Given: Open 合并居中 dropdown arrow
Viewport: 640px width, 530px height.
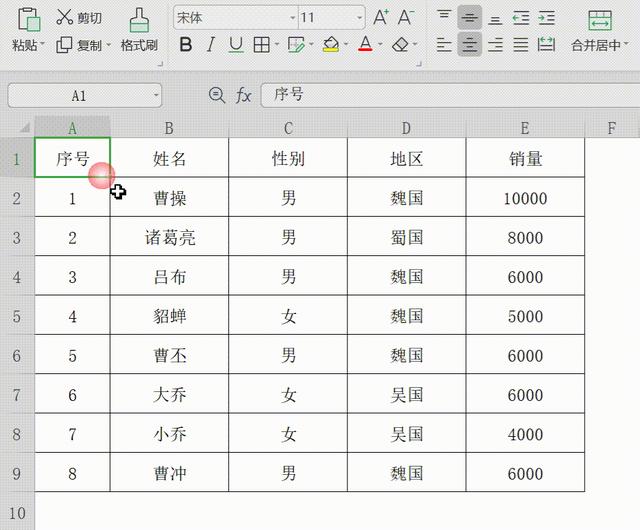Looking at the screenshot, I should point(626,44).
